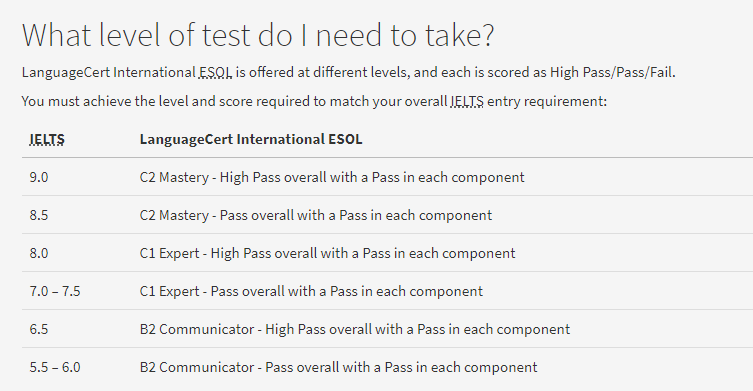Click the C1 Expert Pass overall requirement text
753x391 pixels.
click(x=311, y=291)
